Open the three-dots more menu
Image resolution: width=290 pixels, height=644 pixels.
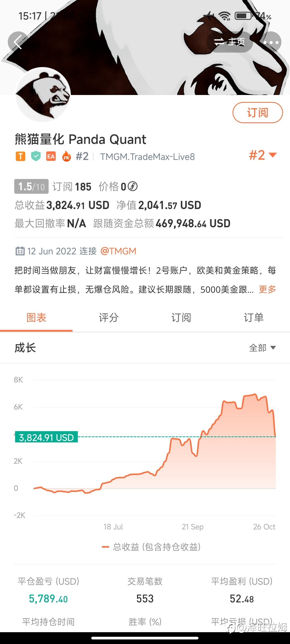pos(271,42)
